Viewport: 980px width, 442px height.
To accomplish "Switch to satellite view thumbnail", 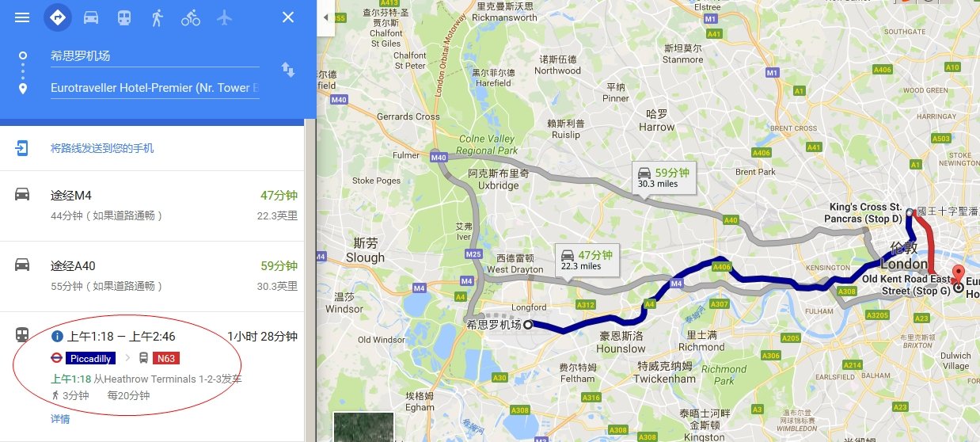I will (x=363, y=427).
